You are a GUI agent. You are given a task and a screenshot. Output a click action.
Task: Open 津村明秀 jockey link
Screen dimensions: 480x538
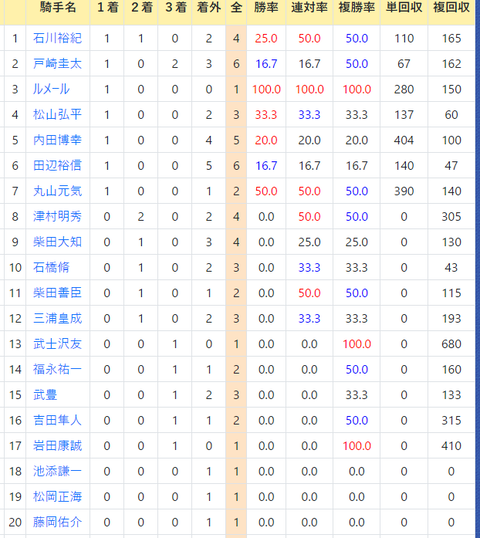click(x=57, y=217)
